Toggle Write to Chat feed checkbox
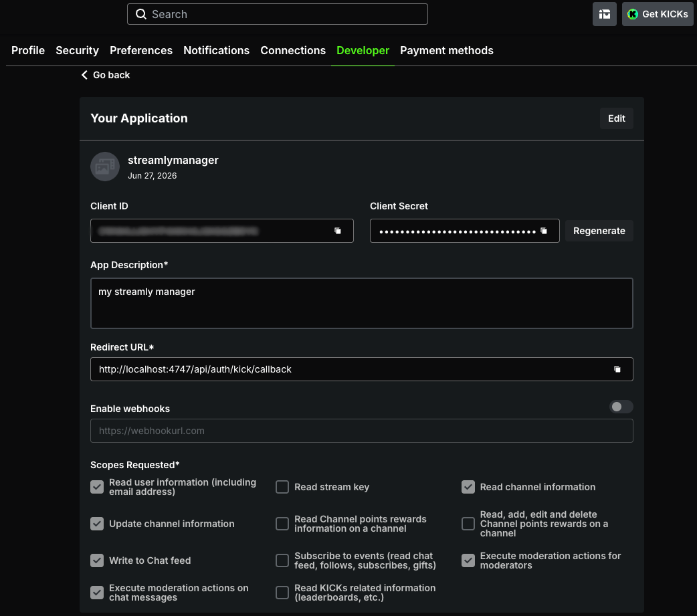The width and height of the screenshot is (697, 616). pos(97,560)
